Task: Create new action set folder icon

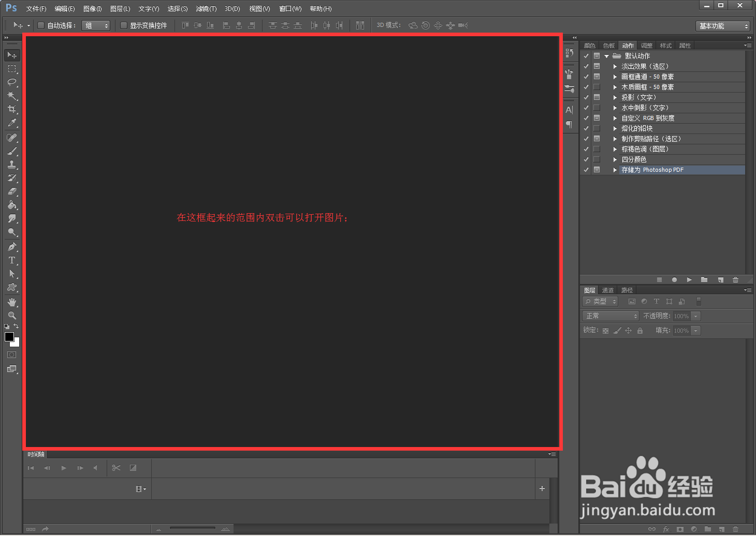Action: 704,280
